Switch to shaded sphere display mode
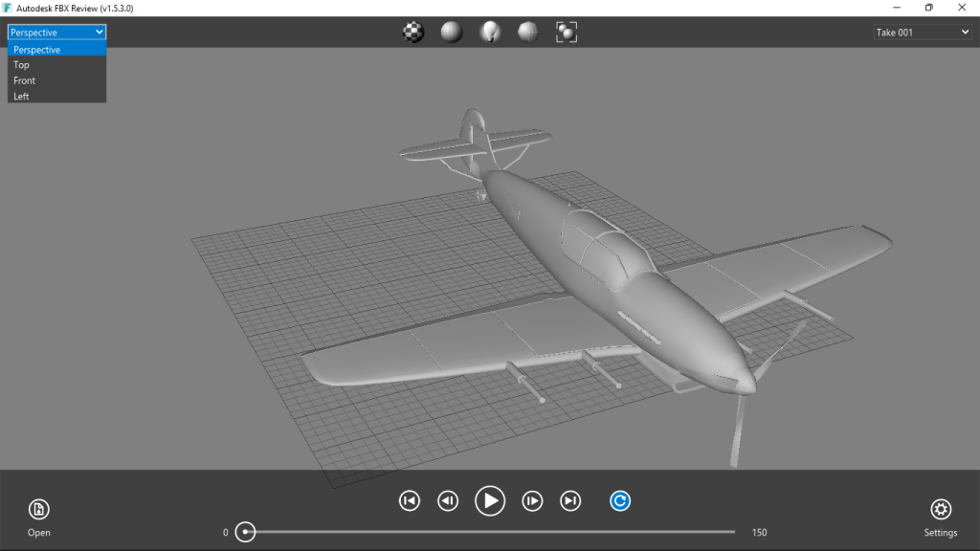Screen dimensions: 980x551 tap(451, 31)
